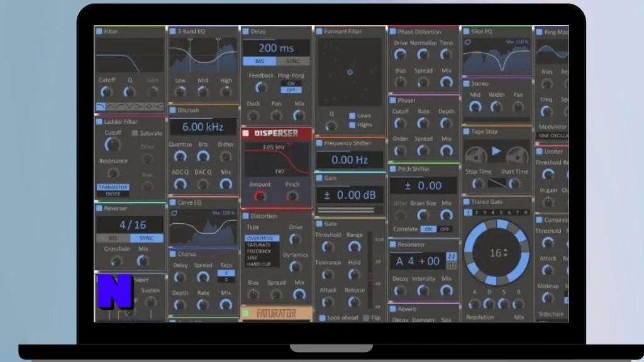Toggle the Filter module enable box
Image resolution: width=644 pixels, height=362 pixels.
coord(99,31)
